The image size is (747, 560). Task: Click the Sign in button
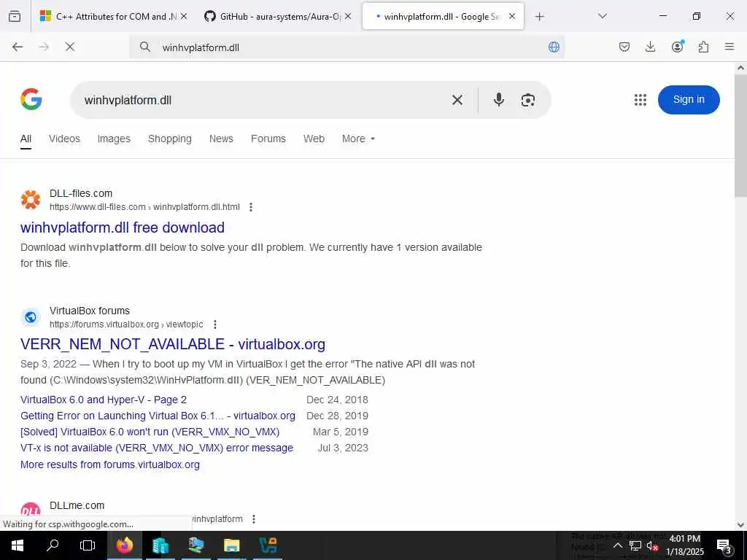pyautogui.click(x=689, y=99)
